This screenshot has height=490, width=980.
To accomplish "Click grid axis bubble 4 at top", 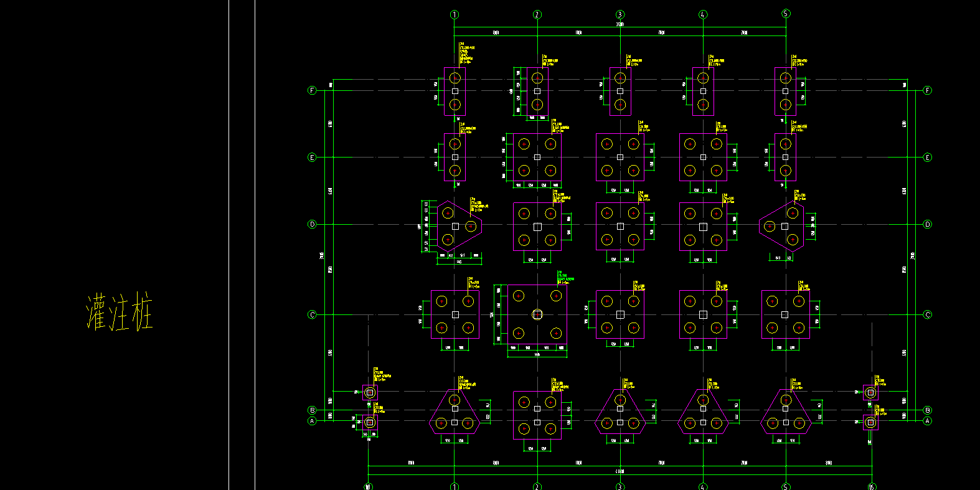I will 703,14.
